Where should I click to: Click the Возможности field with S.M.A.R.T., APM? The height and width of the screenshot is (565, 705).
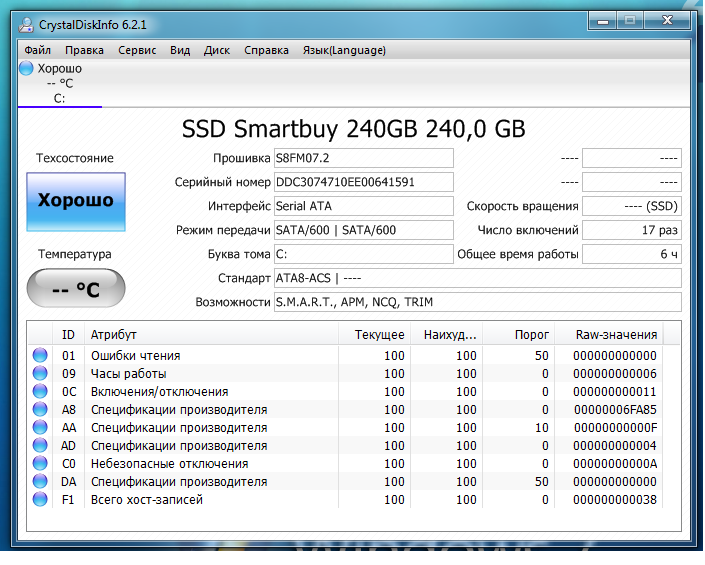(x=477, y=302)
